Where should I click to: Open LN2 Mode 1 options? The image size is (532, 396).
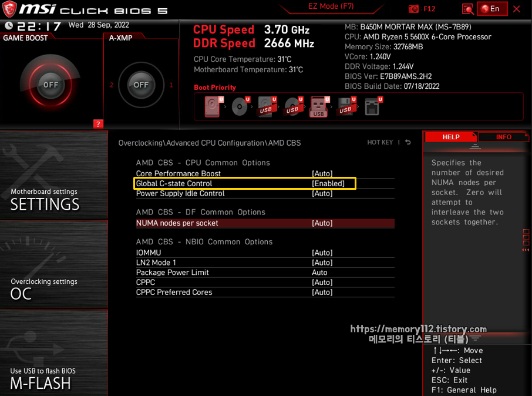265,262
